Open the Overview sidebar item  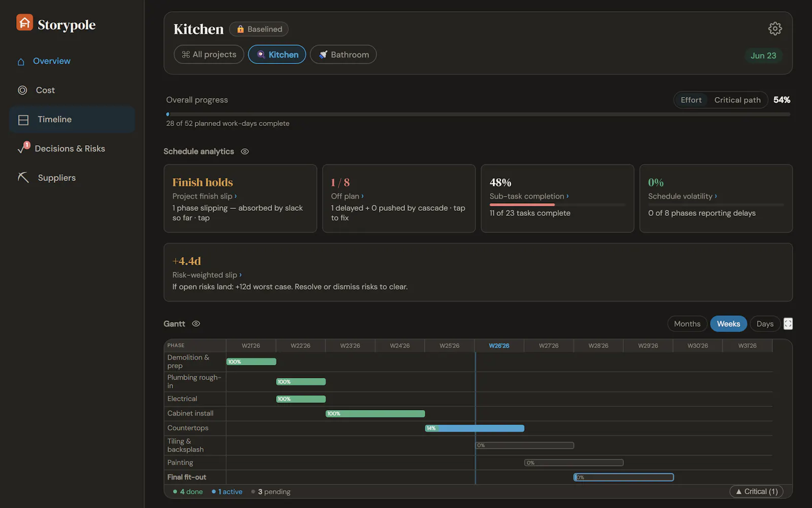tap(72, 61)
